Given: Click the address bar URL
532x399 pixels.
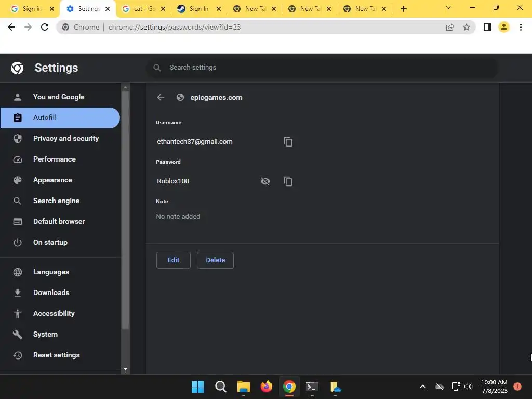Looking at the screenshot, I should (x=175, y=27).
